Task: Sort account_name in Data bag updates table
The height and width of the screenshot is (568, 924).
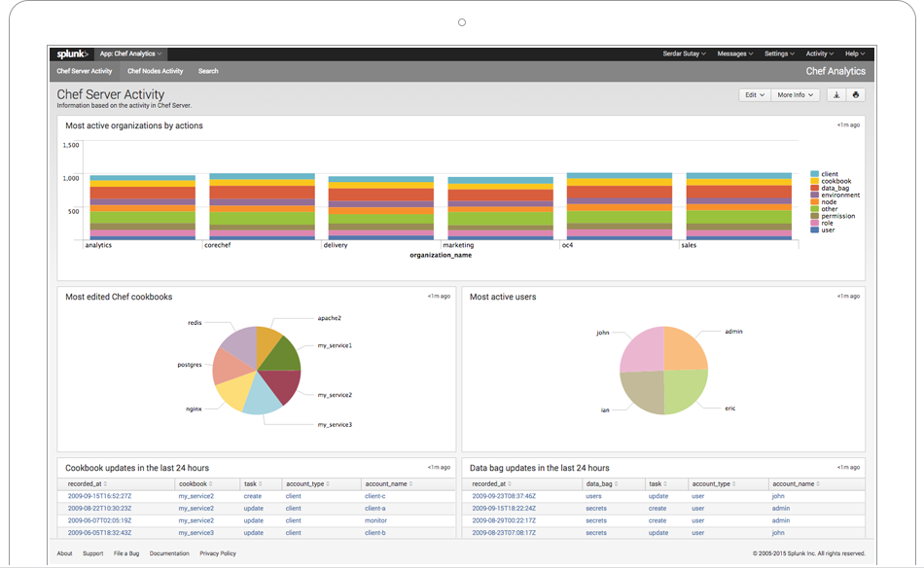Action: tap(797, 483)
